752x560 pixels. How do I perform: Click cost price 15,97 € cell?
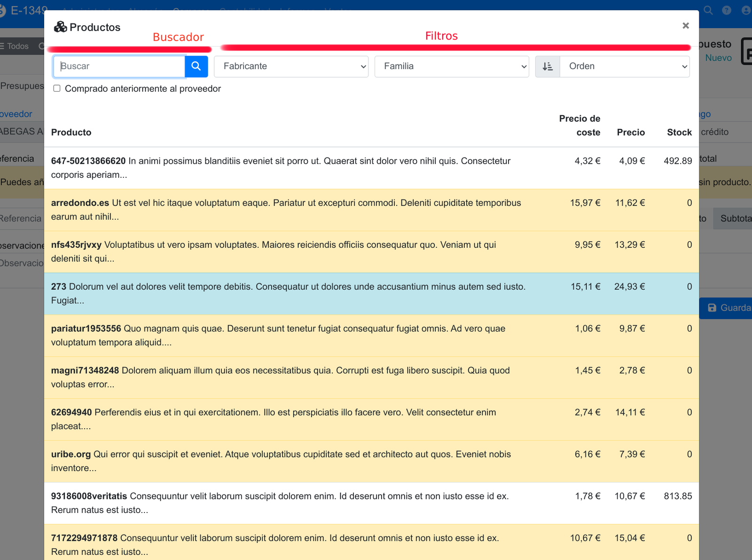[585, 203]
